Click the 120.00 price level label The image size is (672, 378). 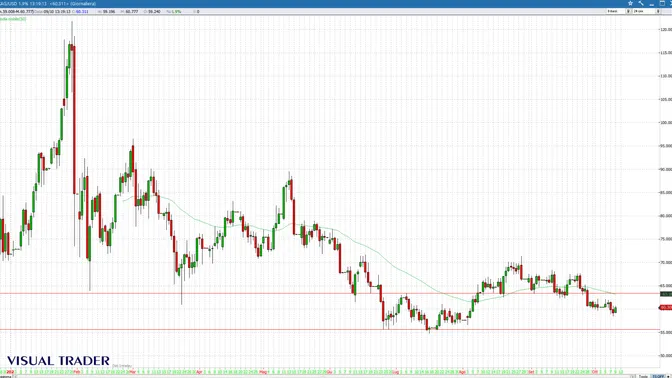(x=666, y=29)
